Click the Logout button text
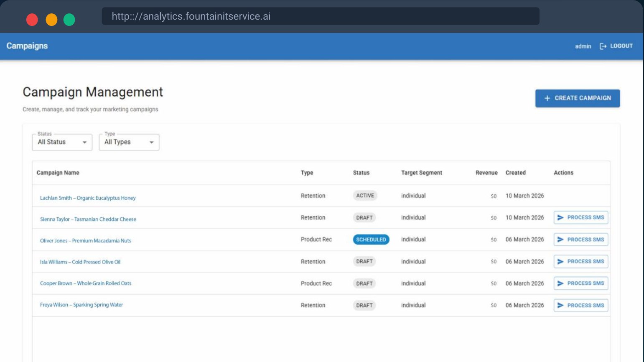The width and height of the screenshot is (644, 362). point(621,46)
